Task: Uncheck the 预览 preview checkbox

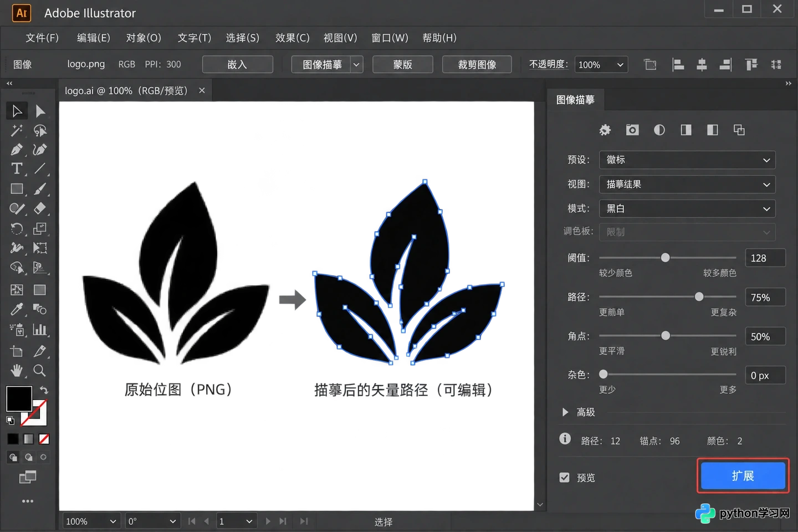Action: [x=564, y=478]
